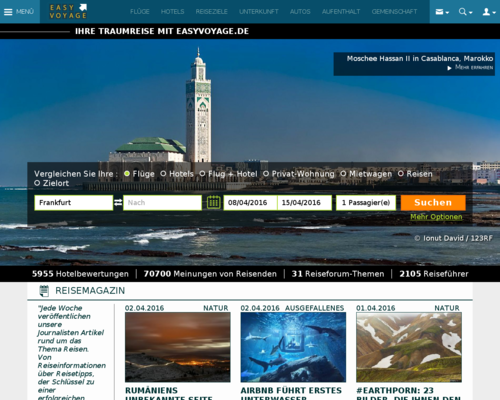The height and width of the screenshot is (400, 500).
Task: Open the AUTOS menu
Action: 300,12
